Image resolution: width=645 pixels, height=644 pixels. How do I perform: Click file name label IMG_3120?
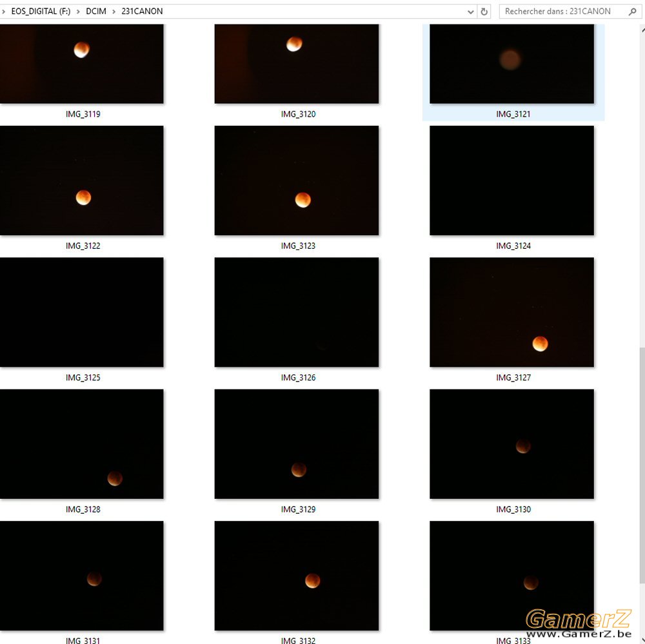(298, 114)
